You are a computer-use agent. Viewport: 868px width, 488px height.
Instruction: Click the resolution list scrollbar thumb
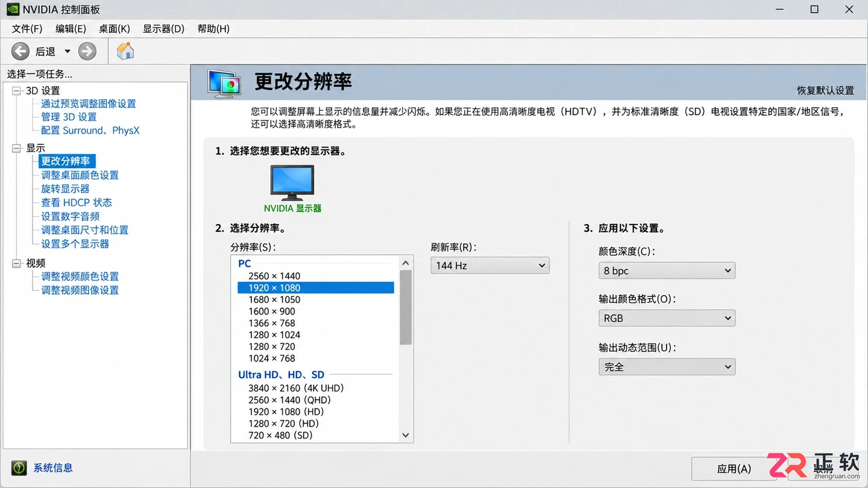point(406,307)
